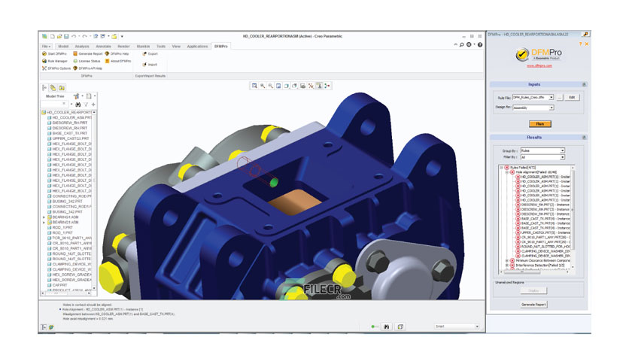Switch to the Annotate ribbon tab
629x364 pixels.
104,47
